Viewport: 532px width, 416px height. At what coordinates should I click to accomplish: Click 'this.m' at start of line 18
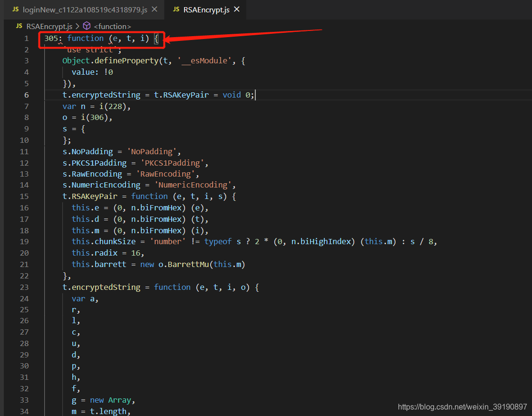tap(85, 231)
